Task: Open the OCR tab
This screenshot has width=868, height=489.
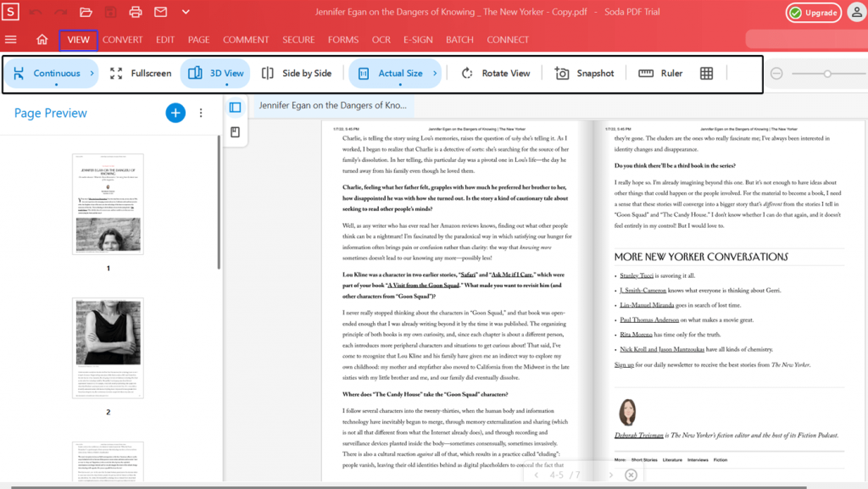Action: (x=381, y=40)
